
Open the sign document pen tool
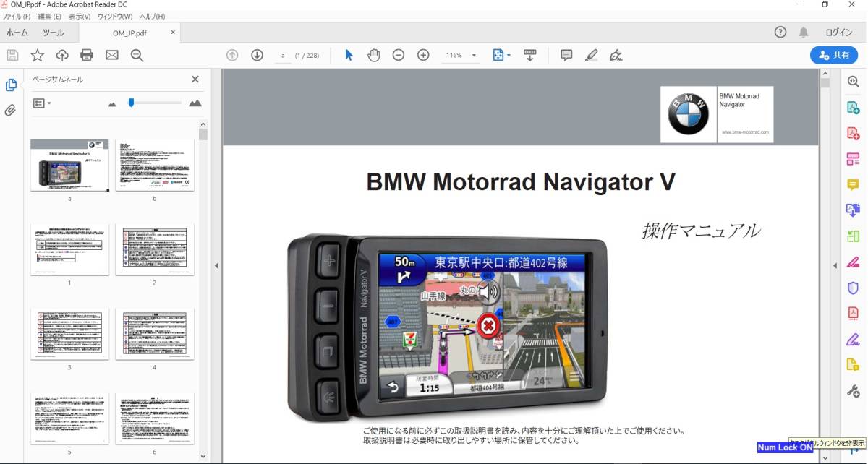tap(616, 55)
